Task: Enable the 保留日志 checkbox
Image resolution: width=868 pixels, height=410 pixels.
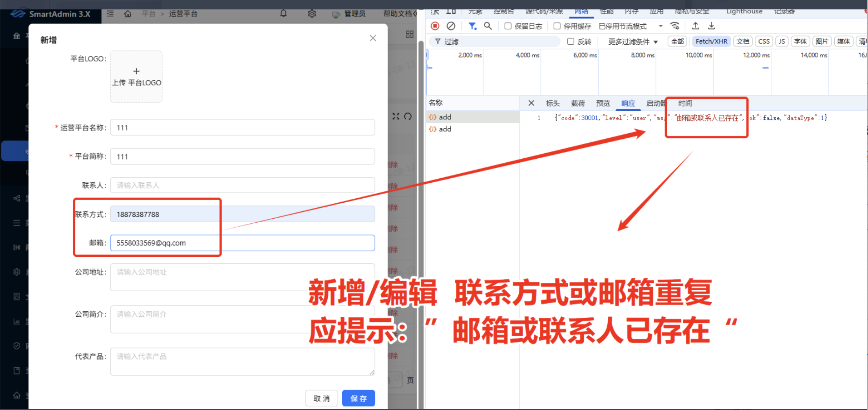Action: pos(508,26)
